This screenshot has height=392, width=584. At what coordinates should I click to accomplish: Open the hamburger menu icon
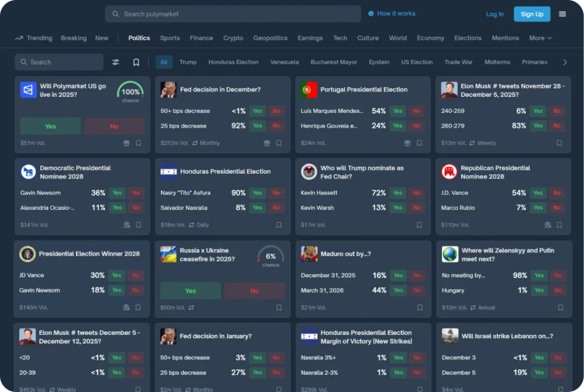562,14
